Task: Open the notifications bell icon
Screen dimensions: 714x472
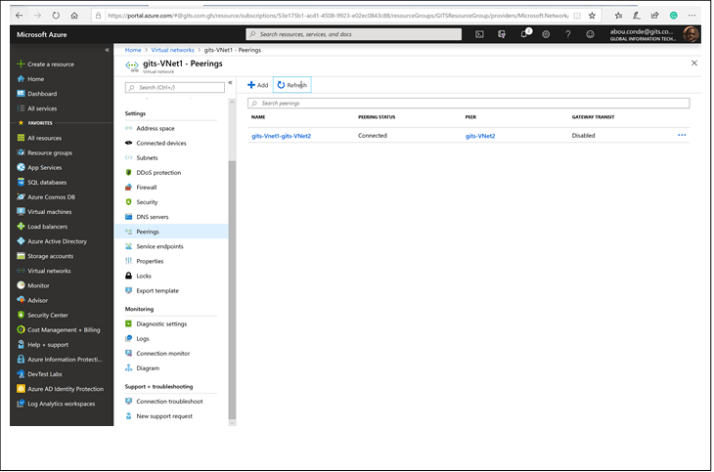Action: [x=524, y=34]
